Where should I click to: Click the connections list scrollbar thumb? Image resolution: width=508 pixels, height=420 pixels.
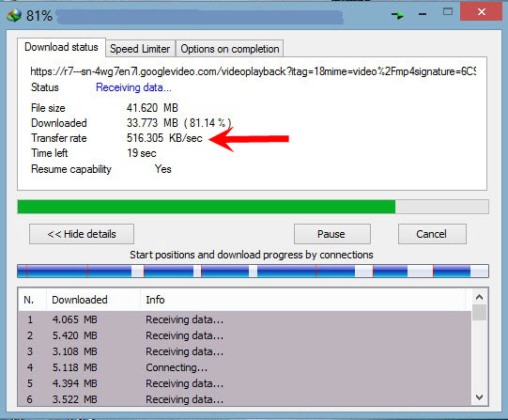pyautogui.click(x=480, y=312)
